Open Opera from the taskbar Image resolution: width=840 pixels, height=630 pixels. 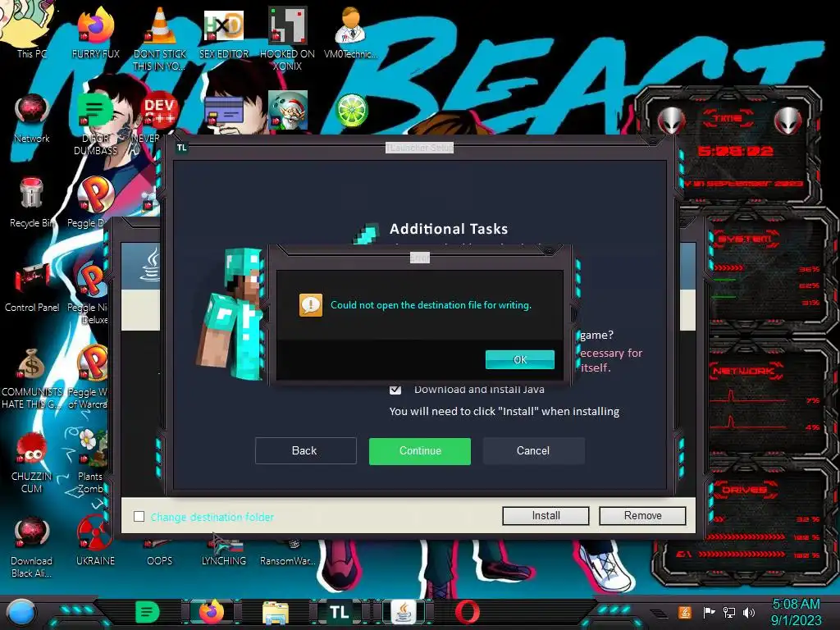pyautogui.click(x=467, y=612)
